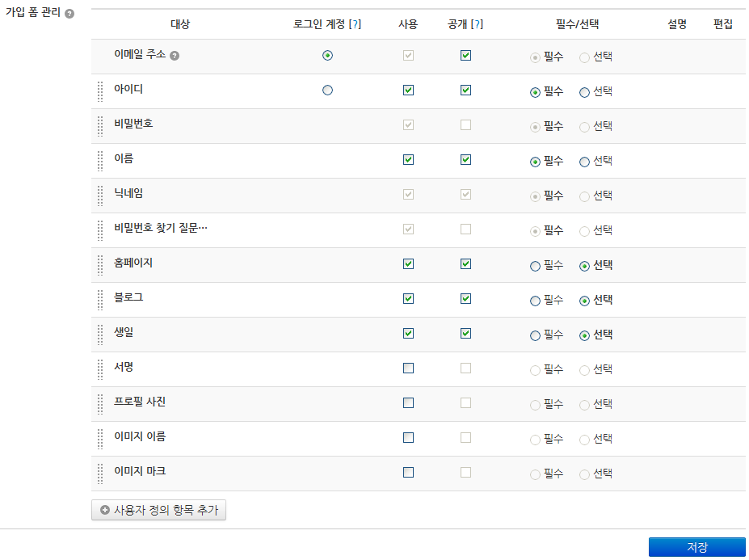Screen dimensions: 749x560
Task: Select 선택 option for 이름
Action: 583,160
